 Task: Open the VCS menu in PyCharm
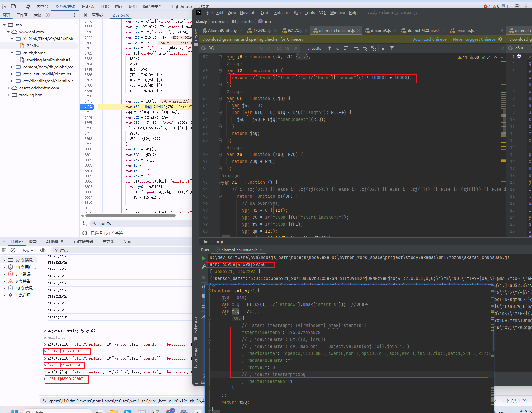click(323, 13)
